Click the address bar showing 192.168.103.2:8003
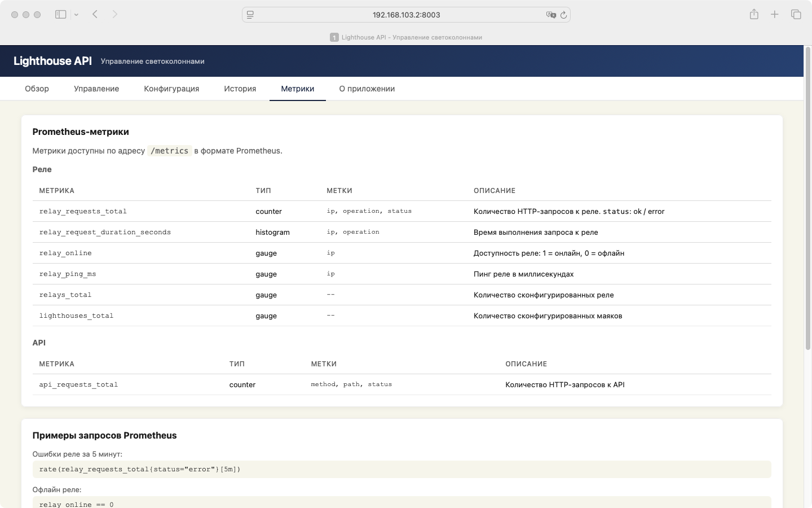The height and width of the screenshot is (508, 812). tap(406, 15)
